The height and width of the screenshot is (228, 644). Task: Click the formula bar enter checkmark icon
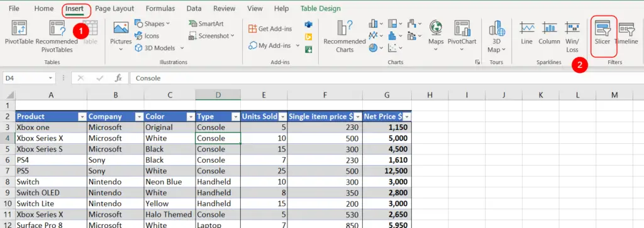coord(99,78)
